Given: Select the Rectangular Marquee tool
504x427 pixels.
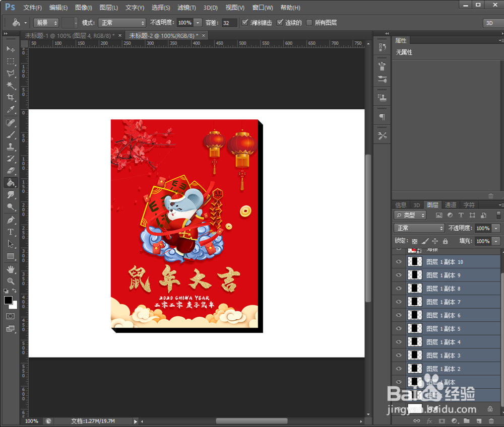Looking at the screenshot, I should coord(11,61).
